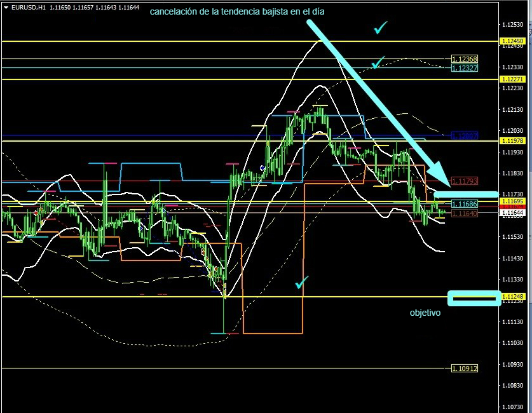Screen dimensions: 532x413
Task: Select the EURUSD,H1 chart symbol label
Action: point(29,8)
